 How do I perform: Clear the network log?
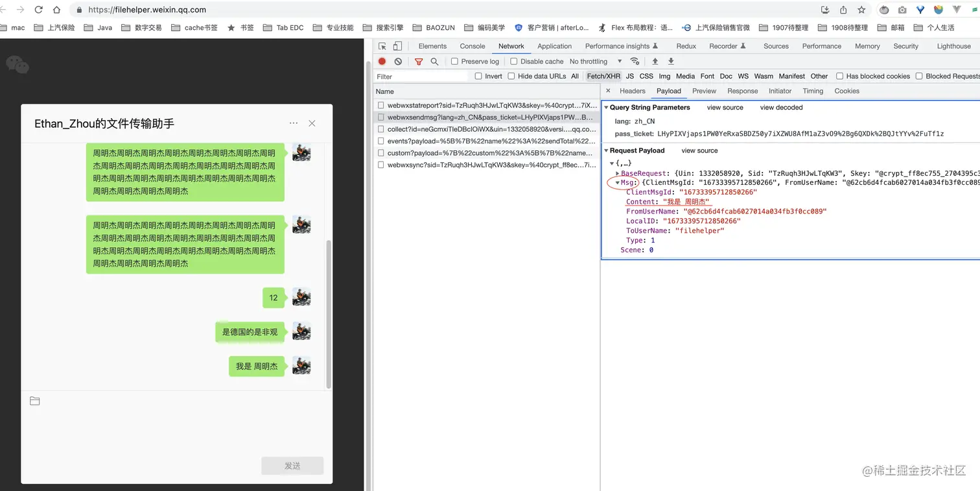point(398,62)
